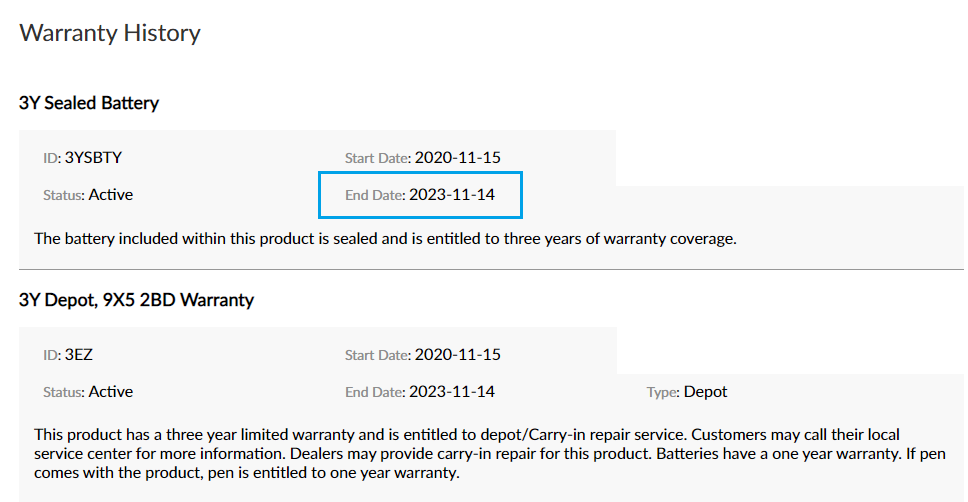Image resolution: width=968 pixels, height=502 pixels.
Task: Click the 'Type:' label beside Depot
Action: pyautogui.click(x=663, y=393)
